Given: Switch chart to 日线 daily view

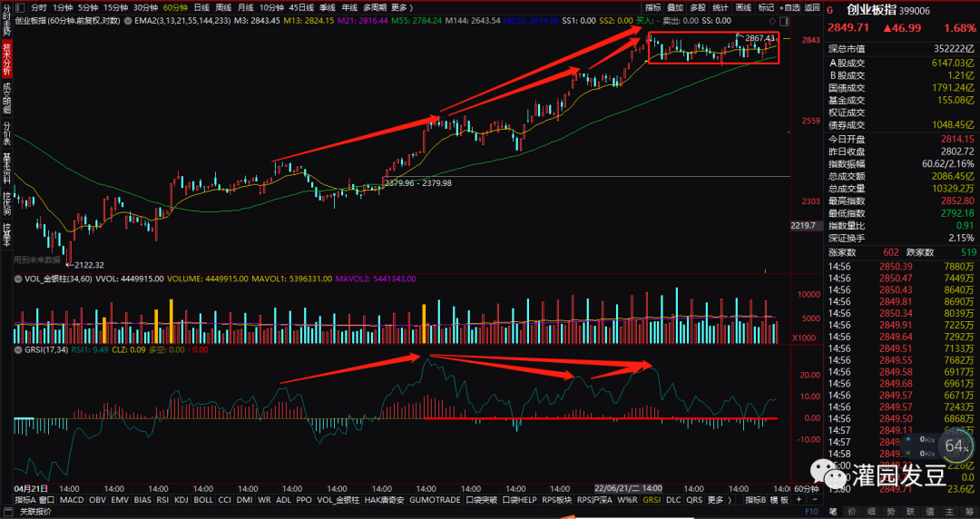Looking at the screenshot, I should pos(201,7).
